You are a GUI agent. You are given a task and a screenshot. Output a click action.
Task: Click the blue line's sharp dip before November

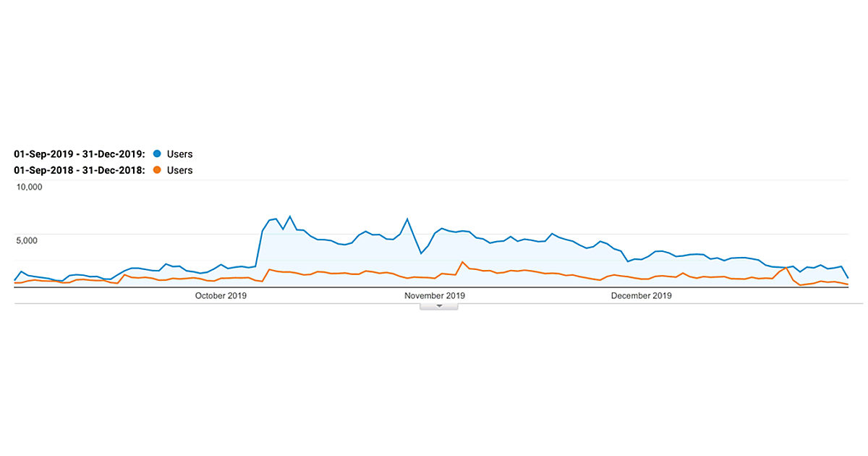(421, 253)
